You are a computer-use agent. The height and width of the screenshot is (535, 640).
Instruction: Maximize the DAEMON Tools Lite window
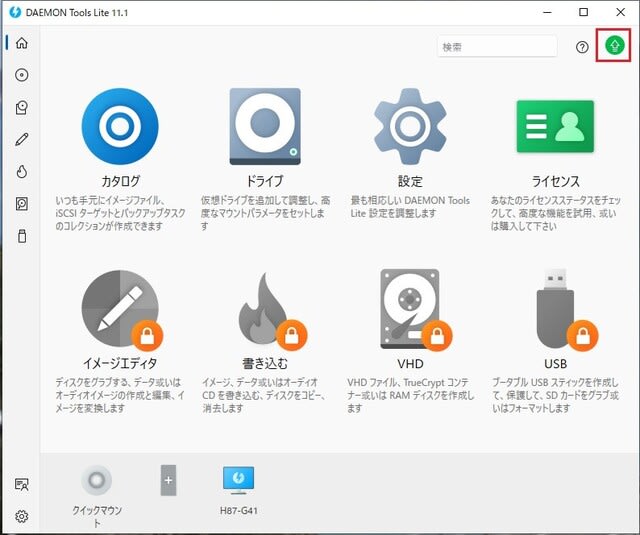click(x=584, y=12)
